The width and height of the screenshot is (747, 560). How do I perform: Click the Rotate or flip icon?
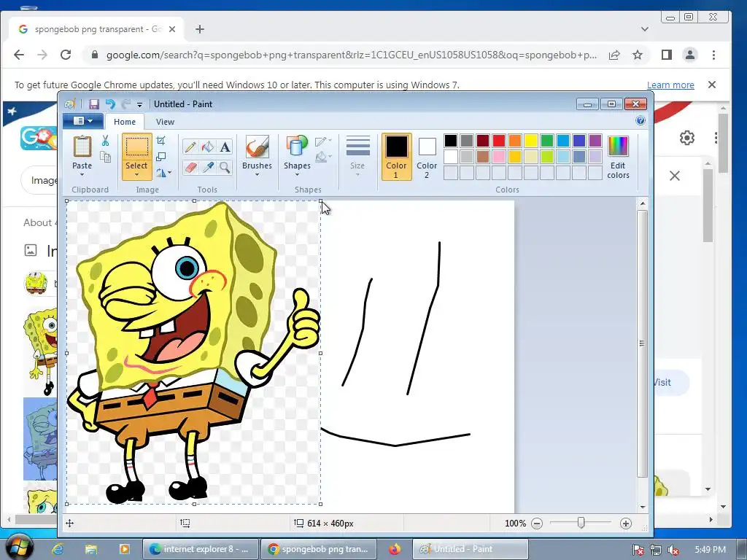[x=161, y=173]
